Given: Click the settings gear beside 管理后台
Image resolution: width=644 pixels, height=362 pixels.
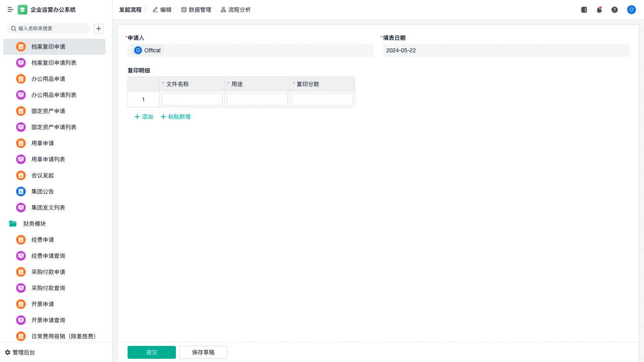Looking at the screenshot, I should 6,352.
